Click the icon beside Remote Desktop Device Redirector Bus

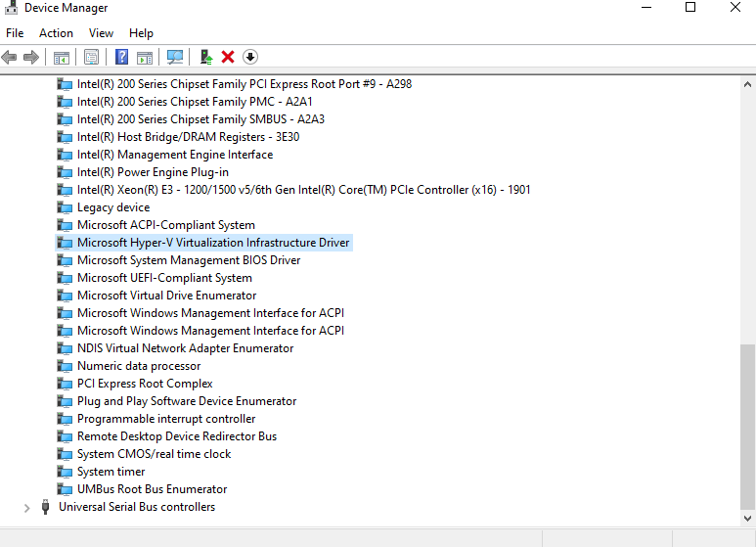[x=65, y=436]
